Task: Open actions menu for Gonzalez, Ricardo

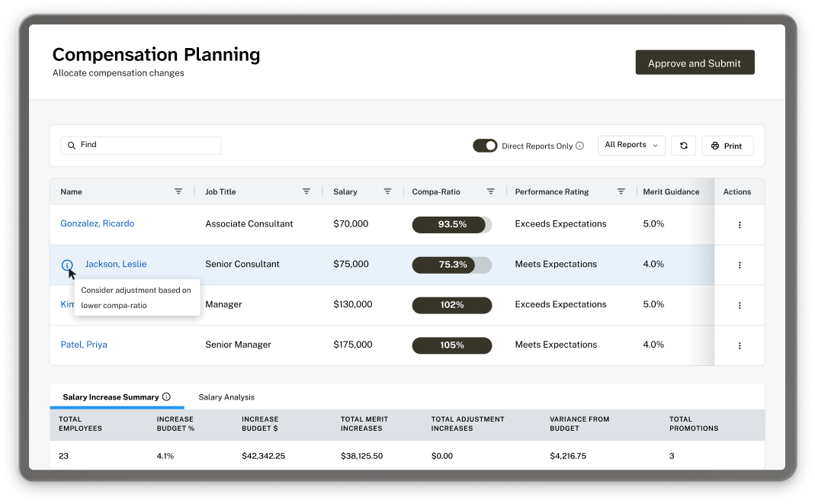Action: tap(739, 225)
